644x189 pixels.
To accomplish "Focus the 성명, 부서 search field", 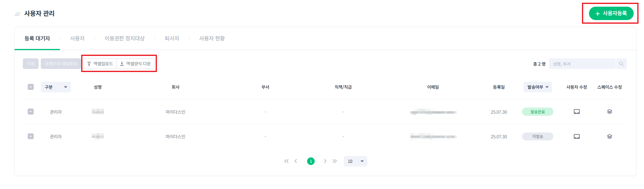I will point(582,64).
